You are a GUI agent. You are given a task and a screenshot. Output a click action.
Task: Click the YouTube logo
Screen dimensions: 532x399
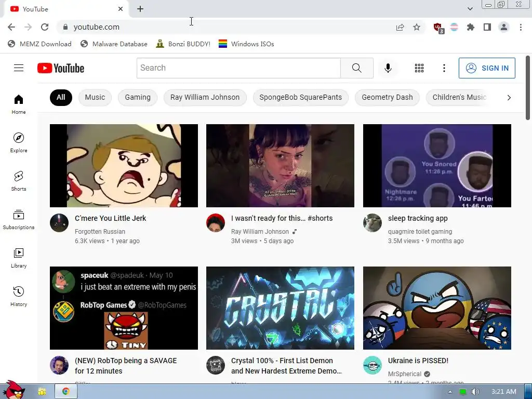pyautogui.click(x=61, y=68)
